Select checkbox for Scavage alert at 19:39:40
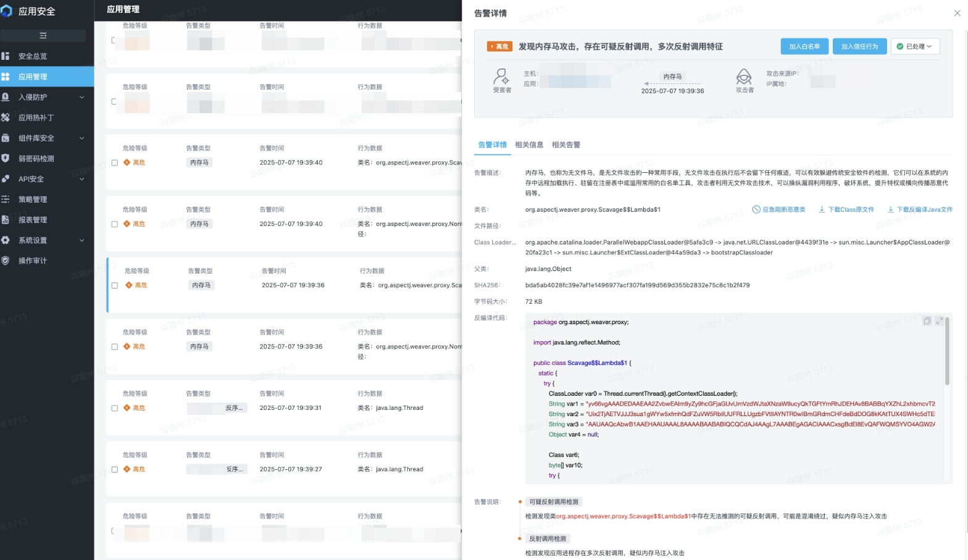Image resolution: width=968 pixels, height=560 pixels. point(114,163)
